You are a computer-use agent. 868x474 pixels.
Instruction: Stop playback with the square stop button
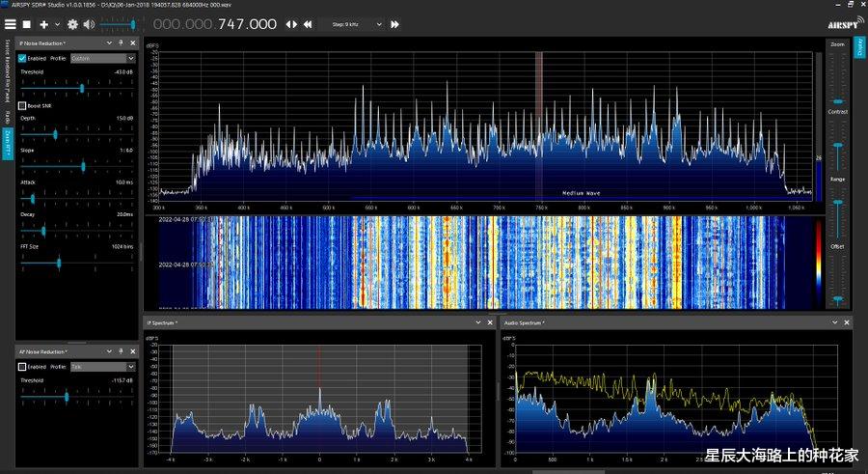26,24
